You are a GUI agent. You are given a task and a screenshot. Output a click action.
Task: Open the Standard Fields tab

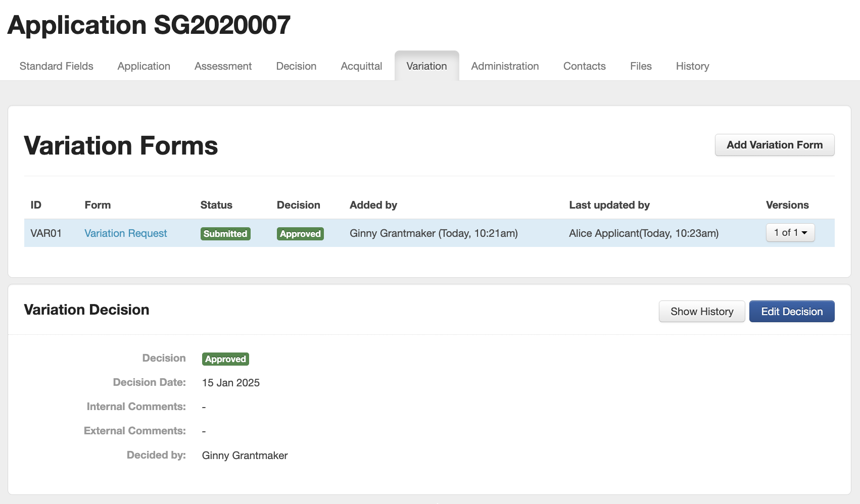click(x=56, y=66)
